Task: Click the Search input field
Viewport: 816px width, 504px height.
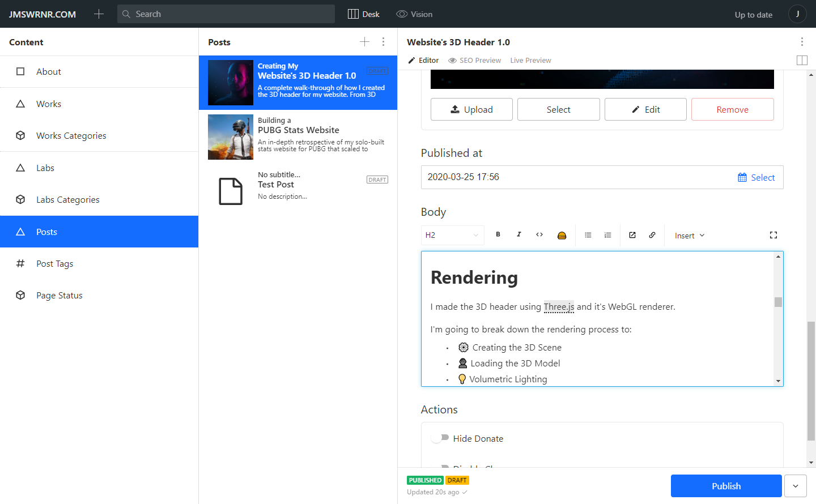Action: 226,14
